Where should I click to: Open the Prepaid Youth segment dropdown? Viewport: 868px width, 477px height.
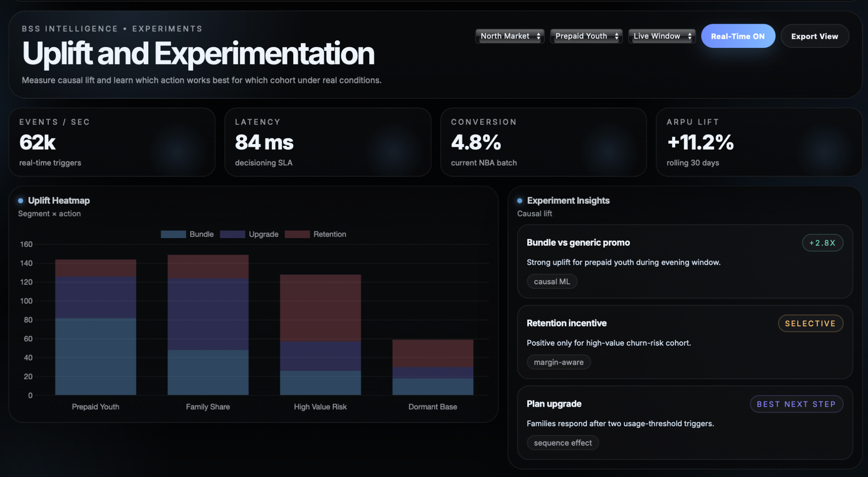586,36
